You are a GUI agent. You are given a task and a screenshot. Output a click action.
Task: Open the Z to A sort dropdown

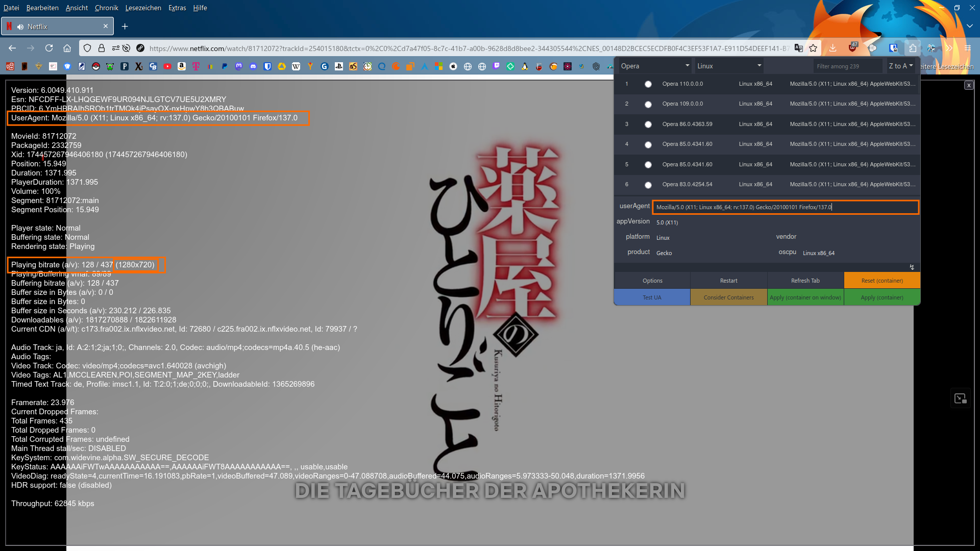click(x=900, y=66)
